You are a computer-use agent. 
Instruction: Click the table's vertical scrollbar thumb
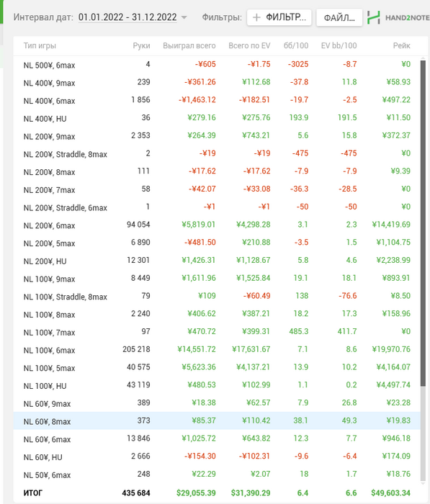[x=423, y=223]
